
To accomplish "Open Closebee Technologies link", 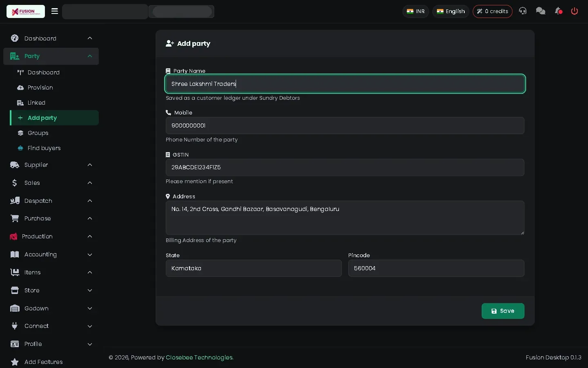I will [x=200, y=357].
